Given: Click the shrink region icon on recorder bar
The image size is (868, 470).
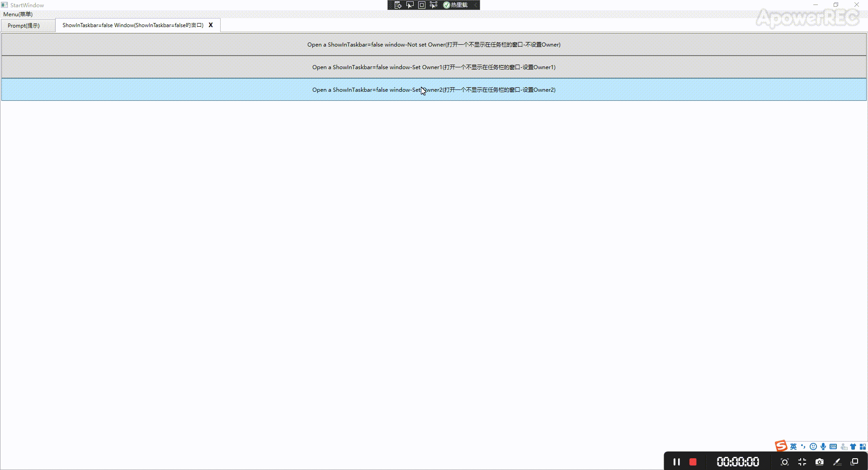Looking at the screenshot, I should (x=802, y=462).
